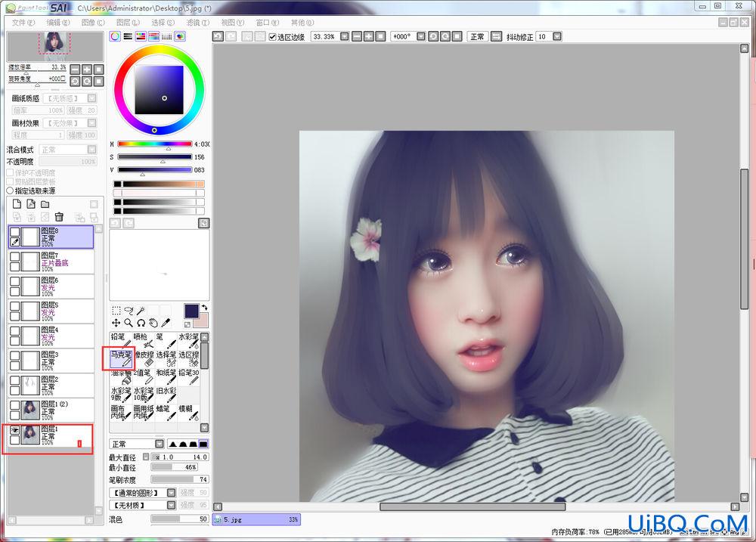Image resolution: width=756 pixels, height=542 pixels.
Task: Select the 喷枪 airbrush tool
Action: point(144,340)
